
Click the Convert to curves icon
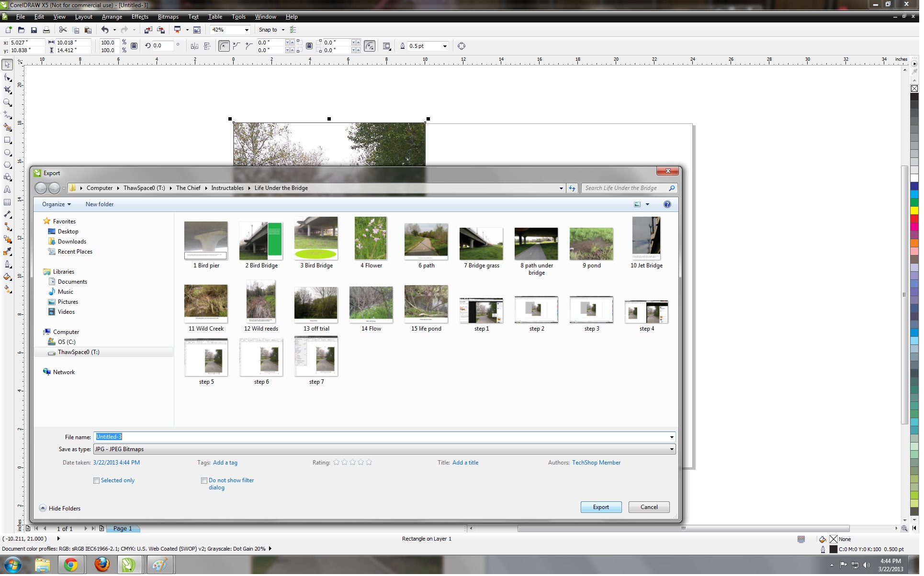[x=462, y=46]
